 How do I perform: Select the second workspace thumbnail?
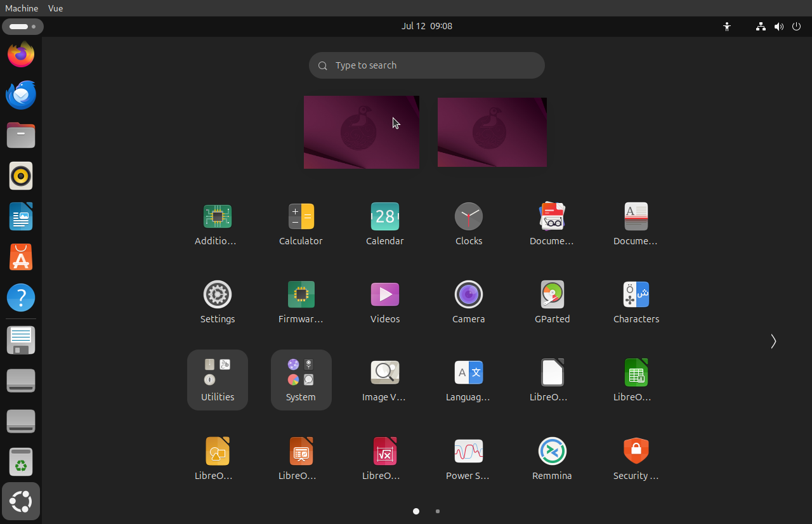(492, 132)
